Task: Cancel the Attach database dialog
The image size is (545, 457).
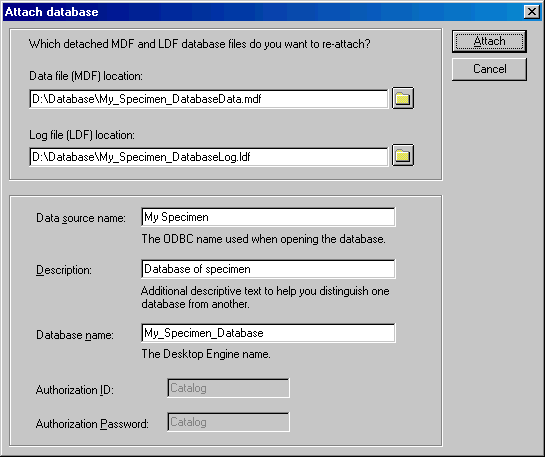Action: point(489,69)
